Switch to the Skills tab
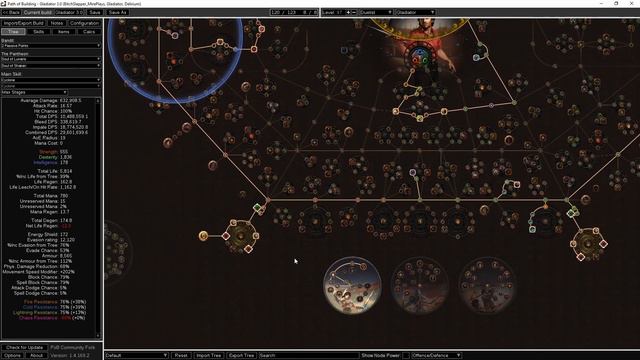 pos(39,31)
